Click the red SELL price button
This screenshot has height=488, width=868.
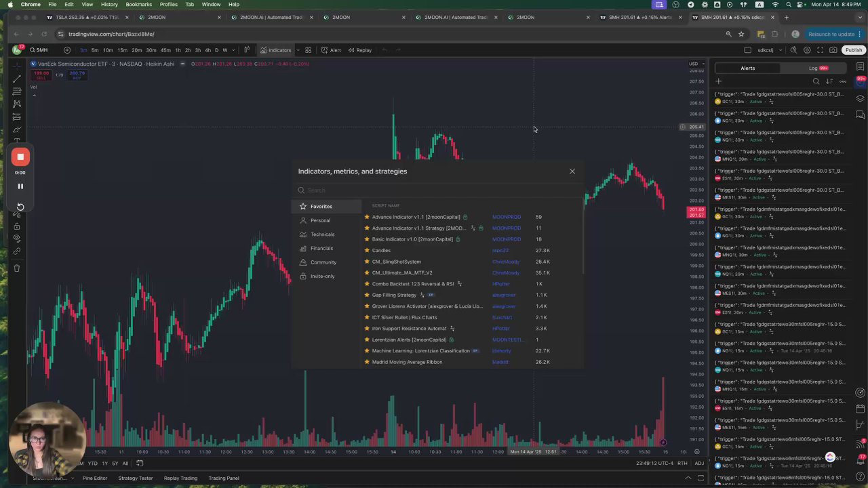41,75
